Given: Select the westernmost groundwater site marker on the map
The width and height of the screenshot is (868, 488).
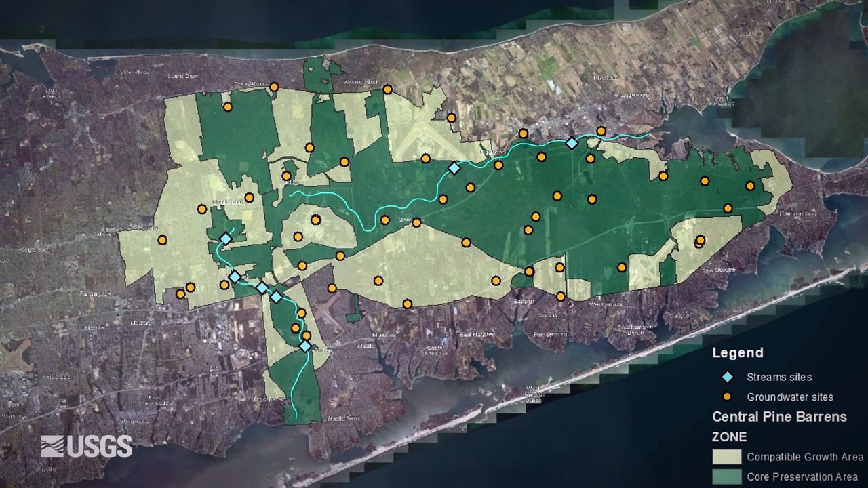Looking at the screenshot, I should [162, 240].
